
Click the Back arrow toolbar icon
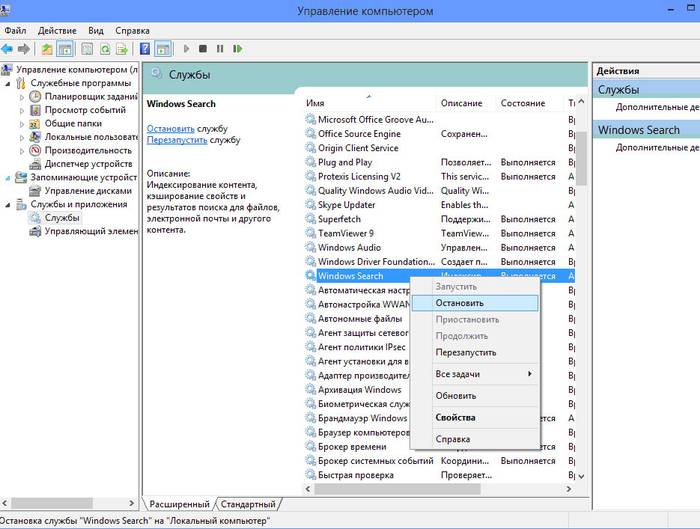(x=8, y=48)
